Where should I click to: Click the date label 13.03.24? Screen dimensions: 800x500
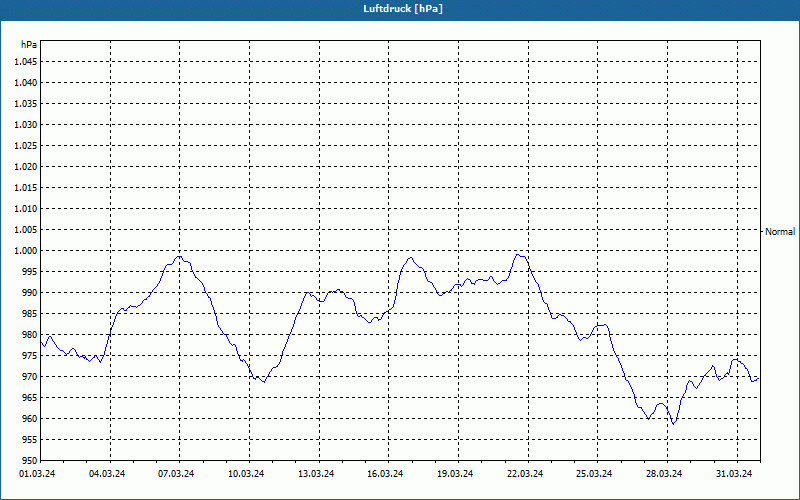[x=316, y=474]
